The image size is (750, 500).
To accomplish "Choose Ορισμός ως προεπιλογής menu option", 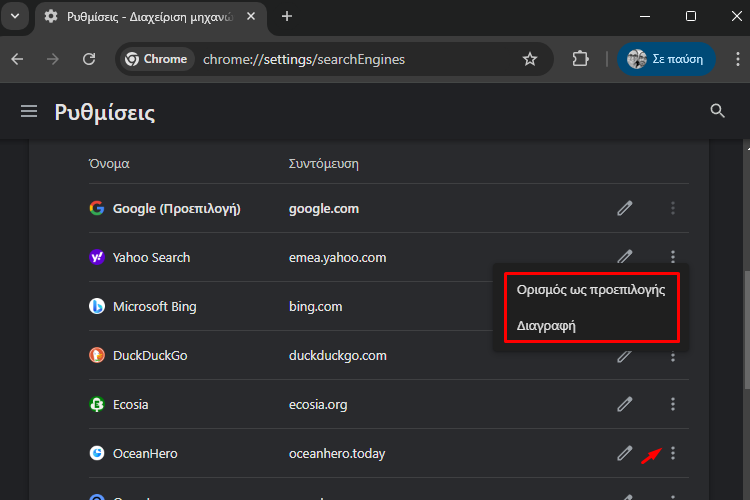I will tap(591, 290).
